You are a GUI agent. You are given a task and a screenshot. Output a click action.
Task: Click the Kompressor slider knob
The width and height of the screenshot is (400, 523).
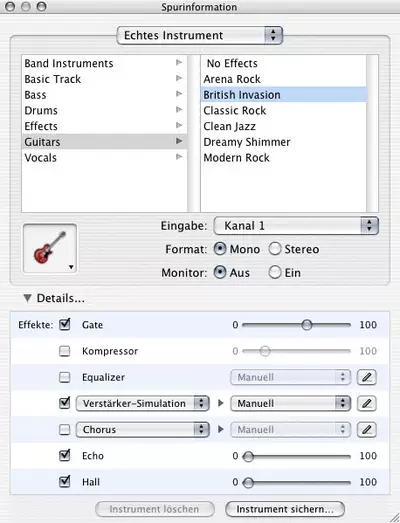coord(265,351)
